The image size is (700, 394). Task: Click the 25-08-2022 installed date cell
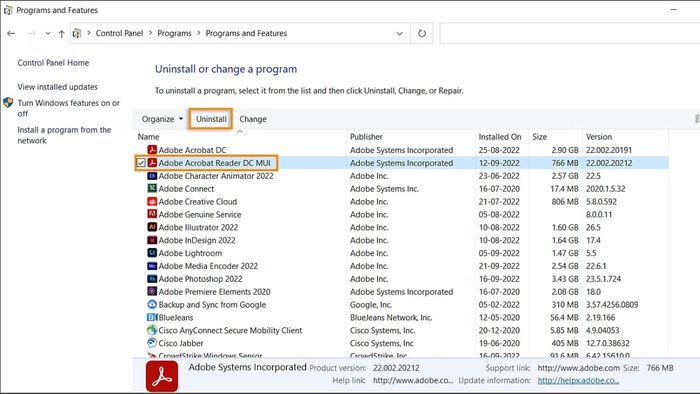(x=499, y=150)
